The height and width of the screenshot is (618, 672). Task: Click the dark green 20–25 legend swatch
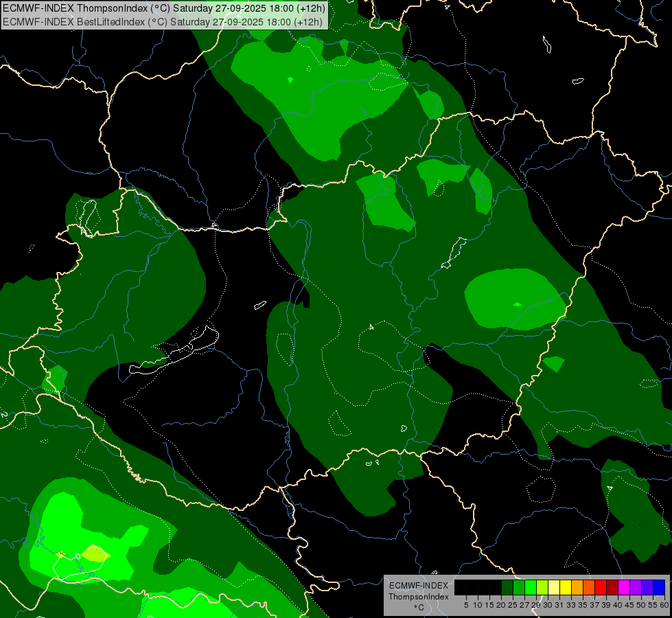coord(507,587)
